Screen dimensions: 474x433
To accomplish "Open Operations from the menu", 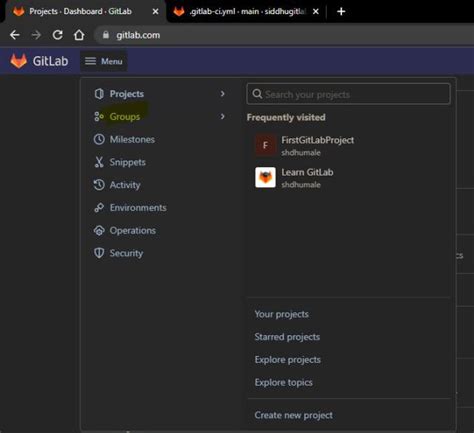I will click(x=133, y=230).
